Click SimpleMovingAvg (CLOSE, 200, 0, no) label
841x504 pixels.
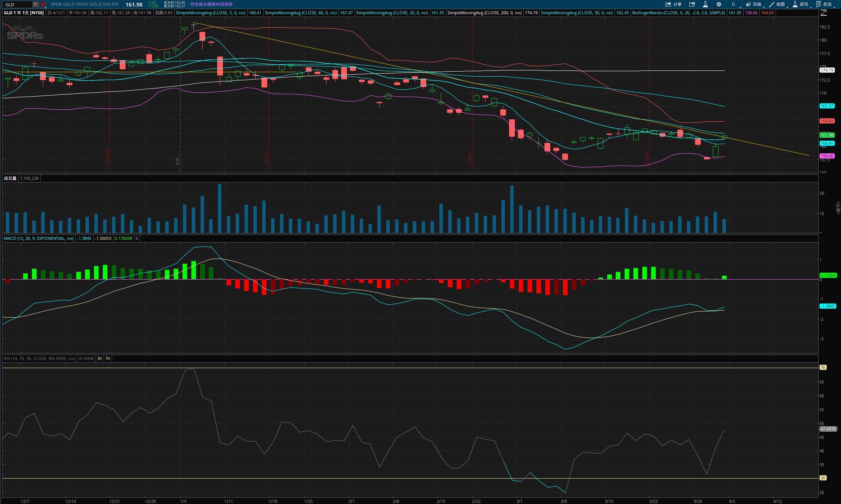pos(484,13)
